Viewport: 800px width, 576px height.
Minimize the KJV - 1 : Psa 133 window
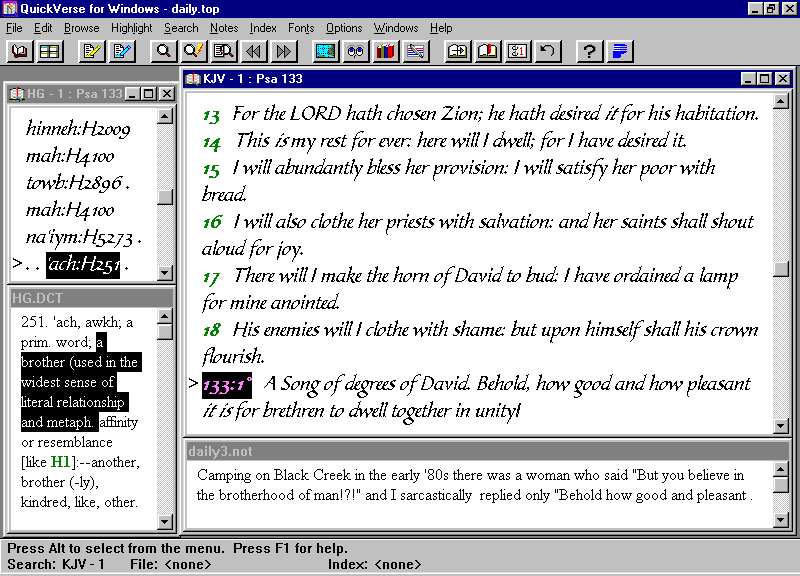point(748,79)
